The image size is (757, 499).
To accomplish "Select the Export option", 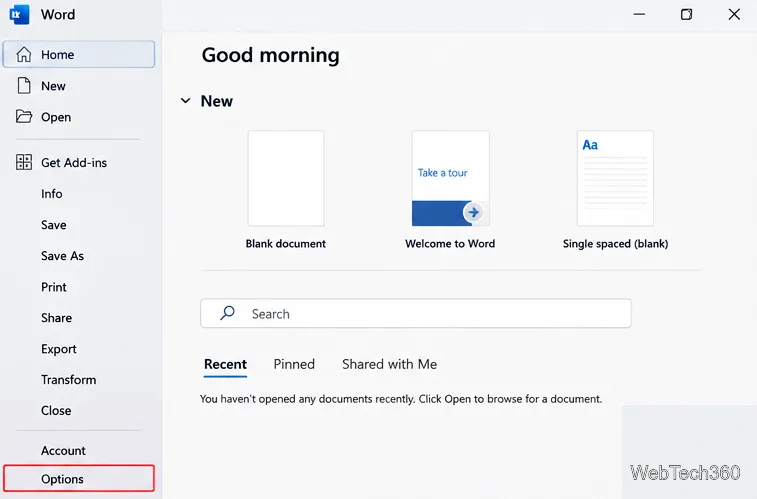I will (58, 349).
